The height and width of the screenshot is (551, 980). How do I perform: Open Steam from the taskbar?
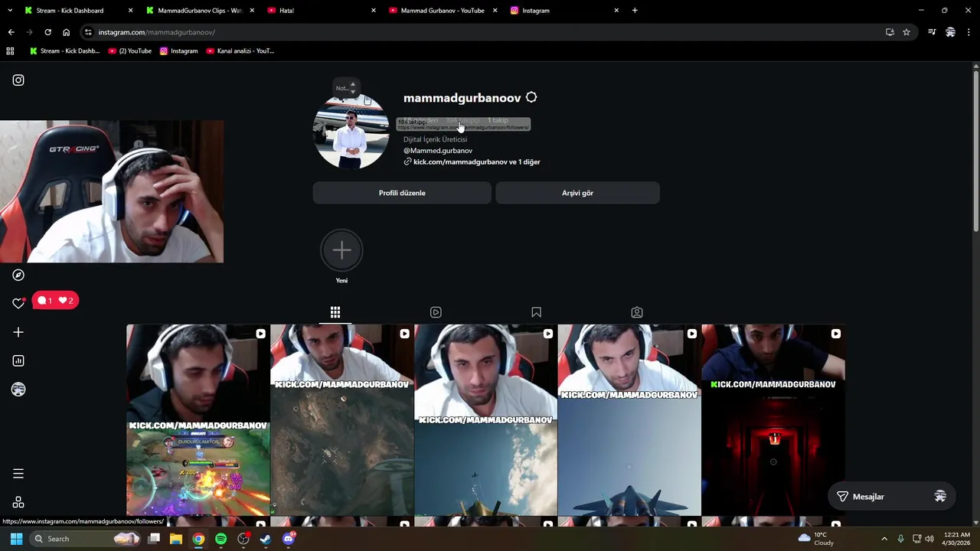pos(266,539)
